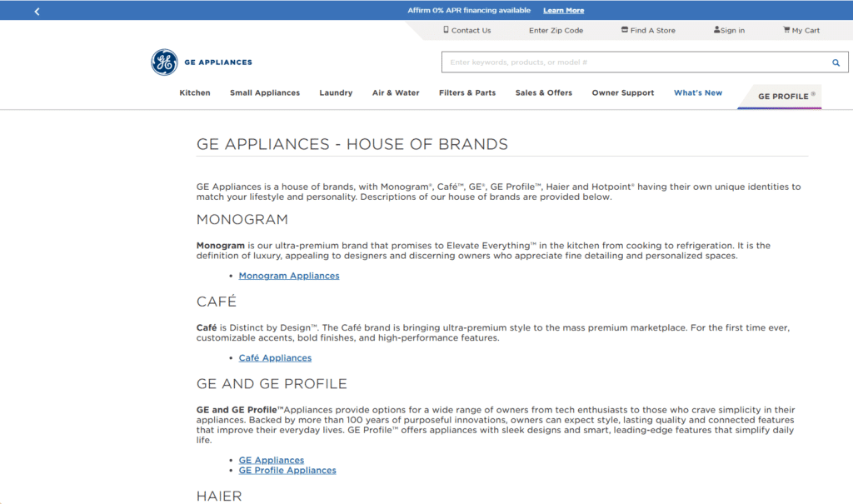Click the What's New link
This screenshot has height=504, width=853.
click(698, 93)
